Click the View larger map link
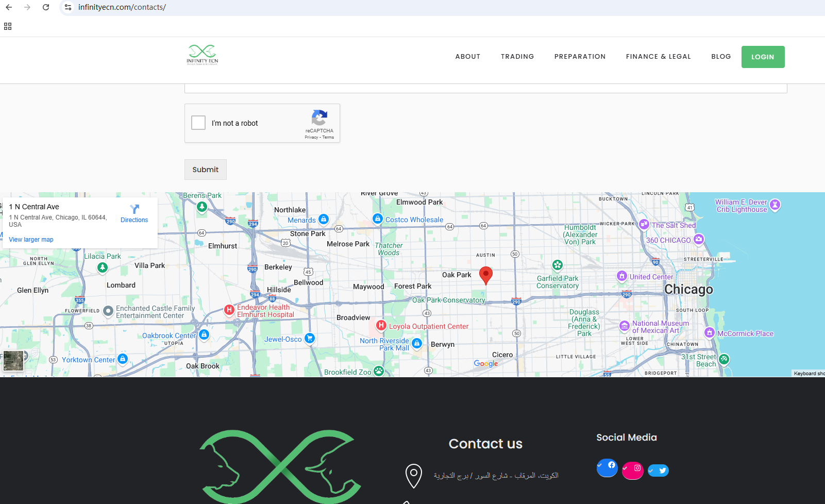The height and width of the screenshot is (504, 825). [31, 240]
